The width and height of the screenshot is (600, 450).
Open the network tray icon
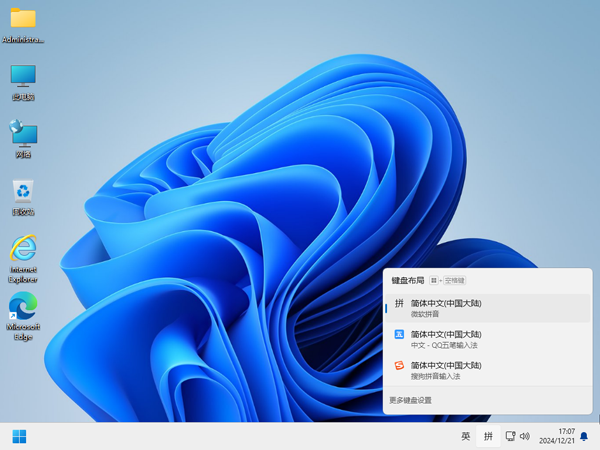(x=510, y=436)
